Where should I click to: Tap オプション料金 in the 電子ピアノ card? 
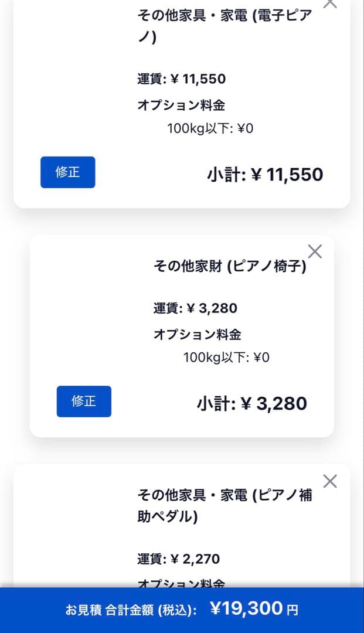coord(181,105)
